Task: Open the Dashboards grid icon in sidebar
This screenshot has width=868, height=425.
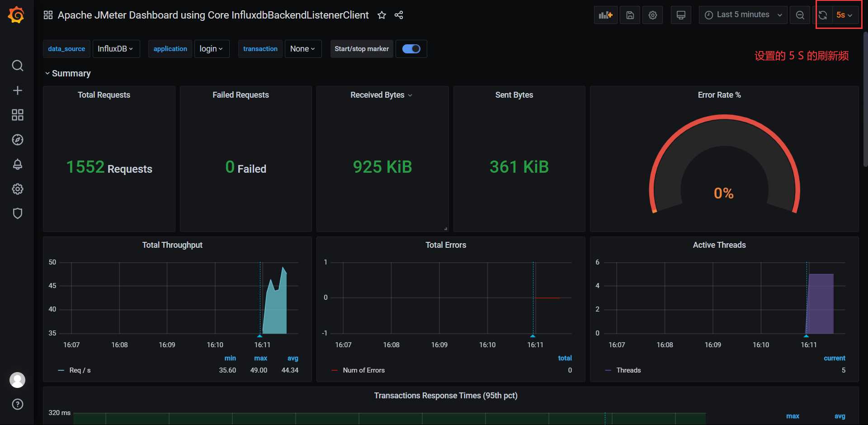Action: click(x=17, y=115)
